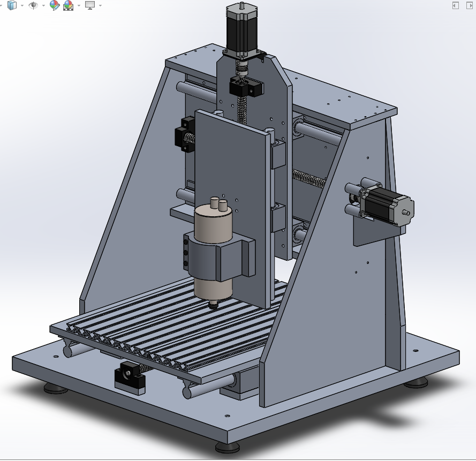Expand the right panel with the right-arrow icon
The width and height of the screenshot is (476, 461).
point(470,5)
